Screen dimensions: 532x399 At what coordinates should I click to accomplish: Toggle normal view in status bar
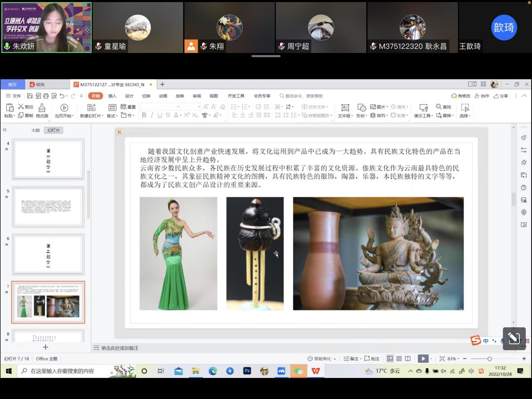click(x=390, y=359)
